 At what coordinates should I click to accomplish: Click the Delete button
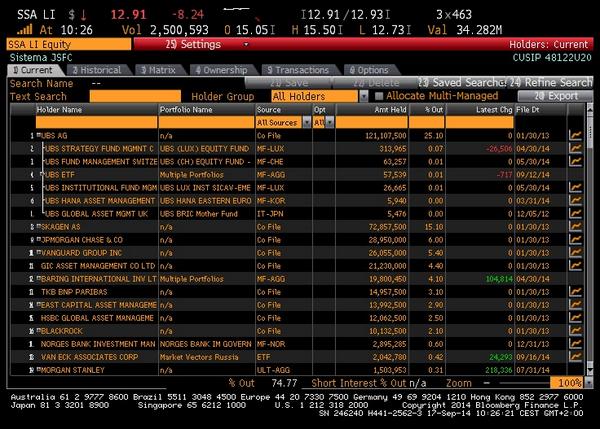tap(375, 83)
